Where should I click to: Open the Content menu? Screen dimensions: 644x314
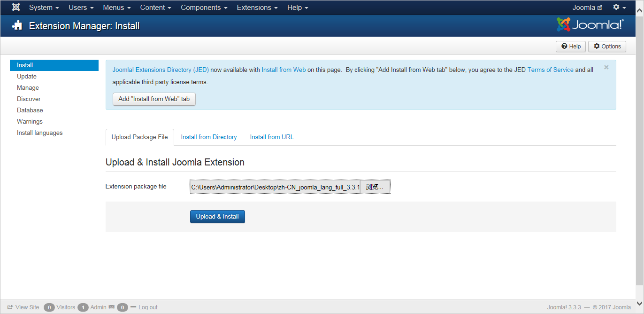156,8
